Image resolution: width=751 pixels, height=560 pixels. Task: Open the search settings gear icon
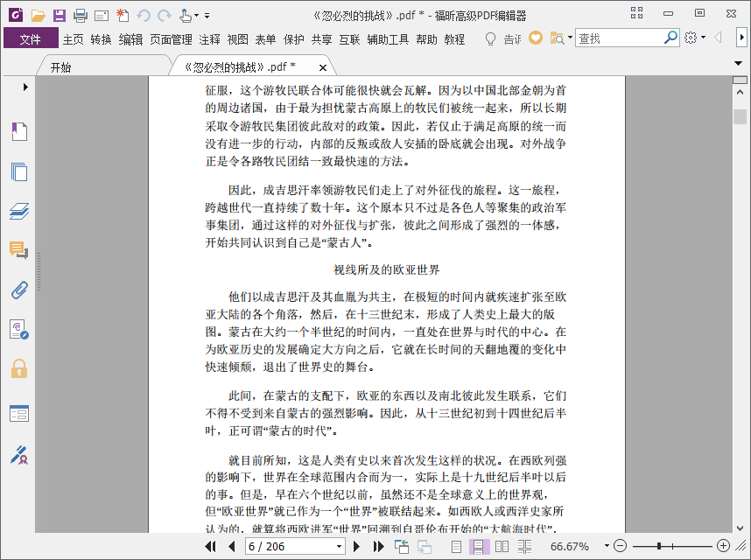691,38
